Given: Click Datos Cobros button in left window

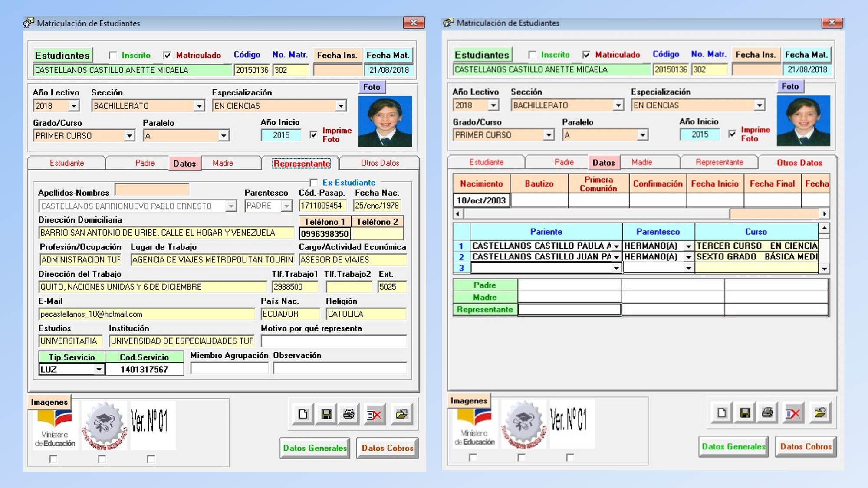Looking at the screenshot, I should pos(387,448).
